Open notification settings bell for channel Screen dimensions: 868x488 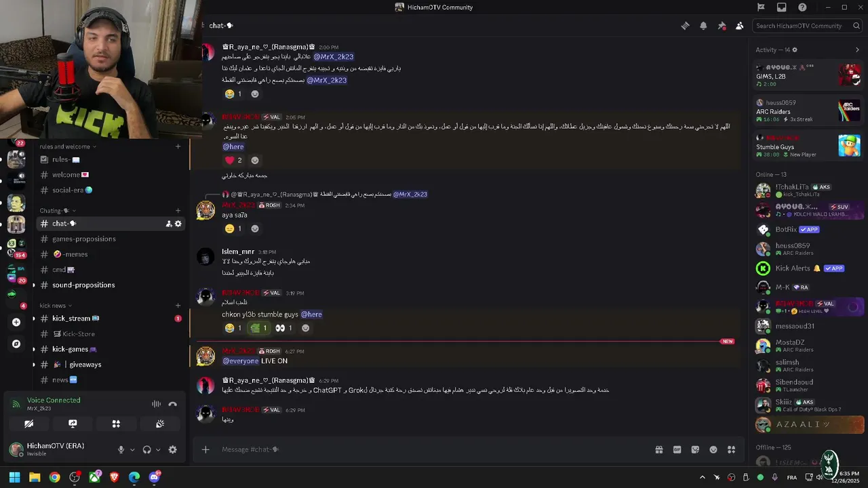(703, 26)
